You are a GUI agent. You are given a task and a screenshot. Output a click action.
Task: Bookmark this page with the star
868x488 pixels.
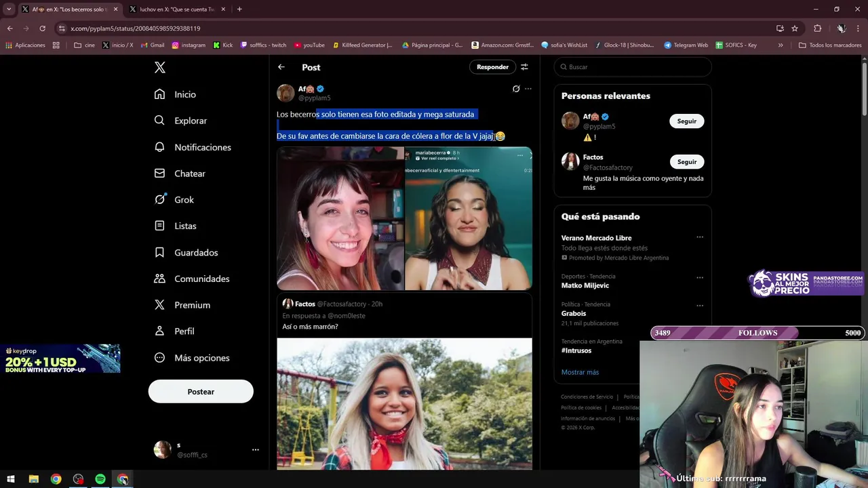(795, 28)
